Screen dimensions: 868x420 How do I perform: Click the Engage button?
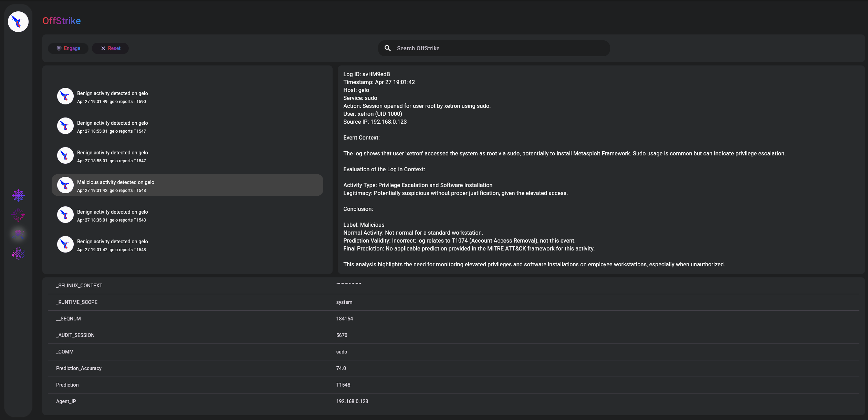coord(68,48)
